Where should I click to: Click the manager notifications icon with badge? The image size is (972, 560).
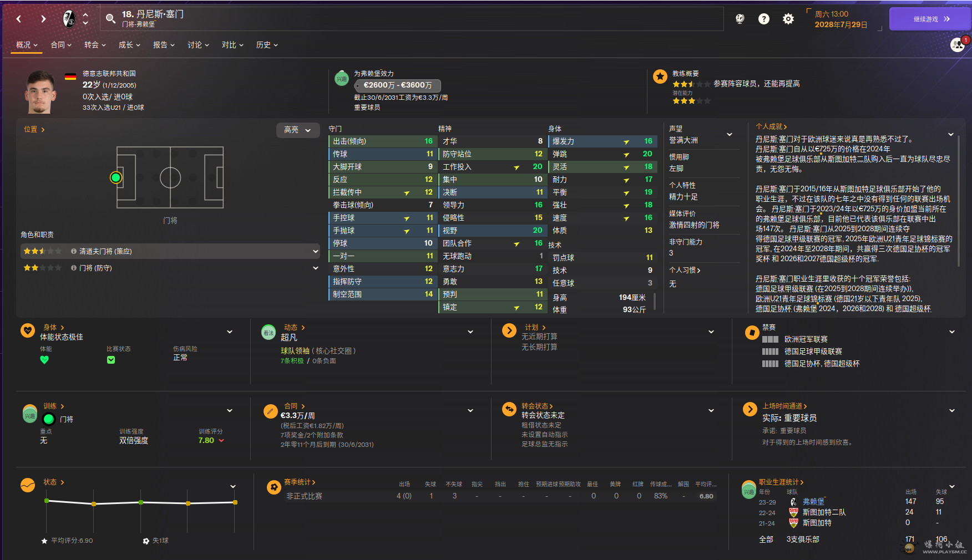click(x=958, y=45)
